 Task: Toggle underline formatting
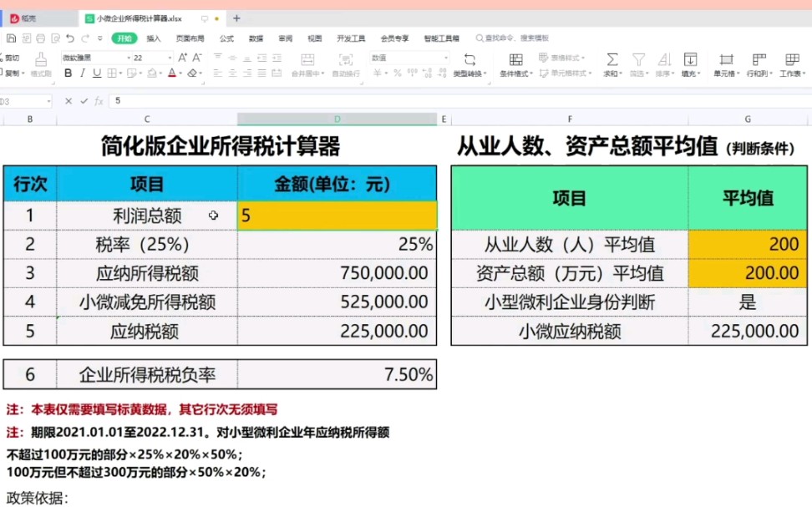[97, 74]
